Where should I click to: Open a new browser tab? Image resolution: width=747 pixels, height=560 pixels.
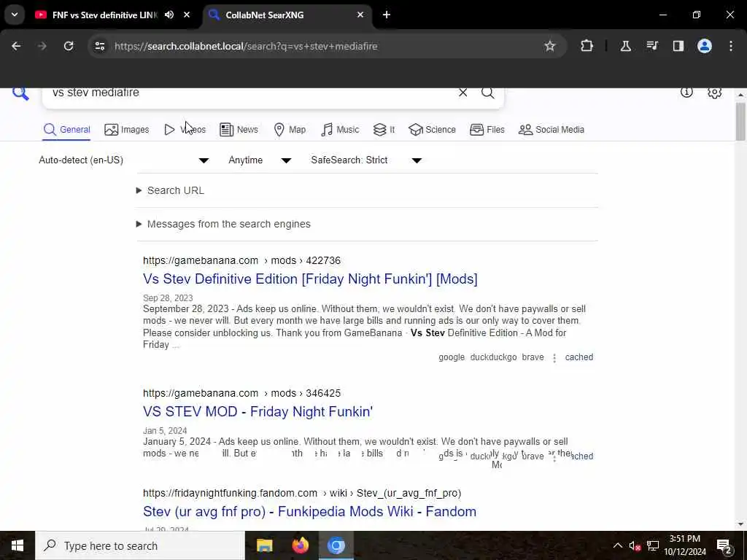[387, 15]
